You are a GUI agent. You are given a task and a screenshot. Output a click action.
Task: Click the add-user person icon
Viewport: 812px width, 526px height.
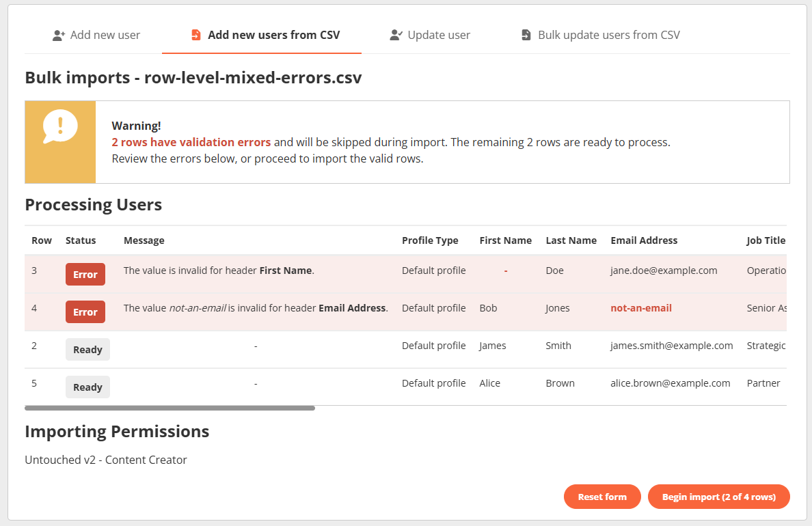pos(59,36)
